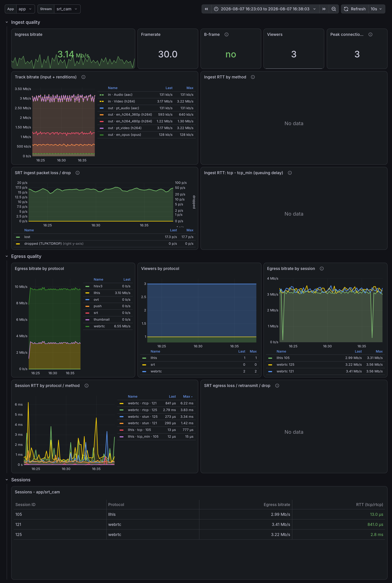Toggle out · en_opus (opus) series visibility
This screenshot has height=583, width=392.
tap(124, 135)
